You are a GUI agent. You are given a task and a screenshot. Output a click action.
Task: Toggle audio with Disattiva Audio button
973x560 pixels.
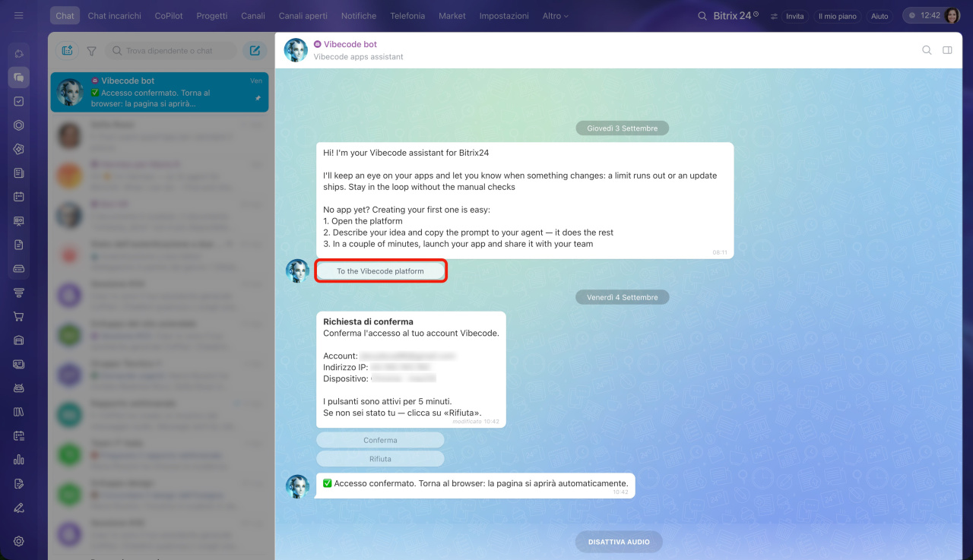point(619,542)
